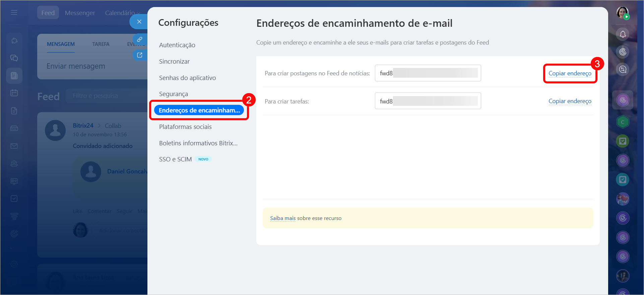Open the mail envelope icon in sidebar
644x295 pixels.
coord(14,146)
